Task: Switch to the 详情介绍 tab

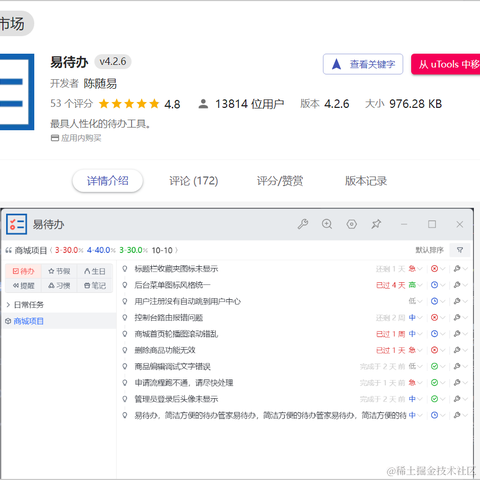Action: [108, 181]
